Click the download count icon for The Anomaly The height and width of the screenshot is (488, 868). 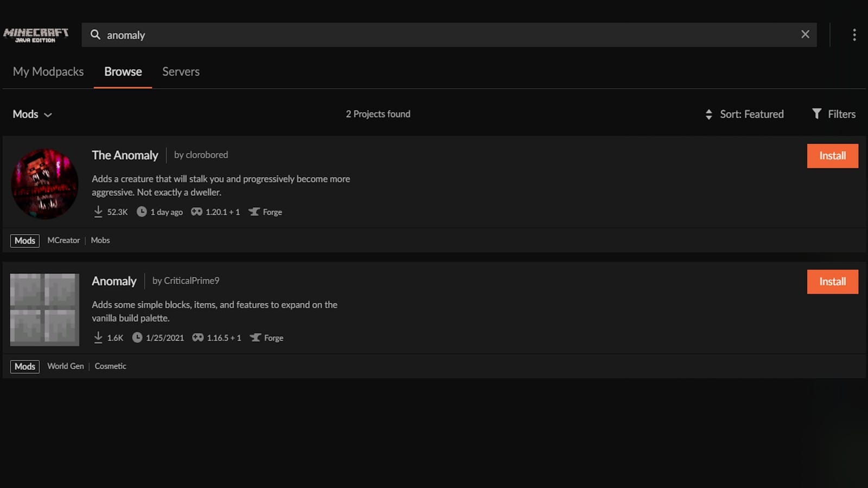(x=98, y=211)
